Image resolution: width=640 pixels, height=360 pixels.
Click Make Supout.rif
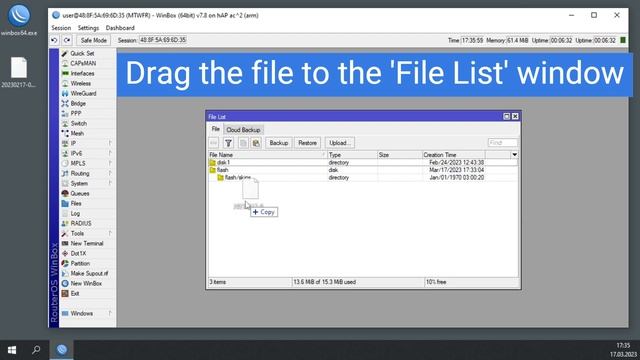pos(89,273)
